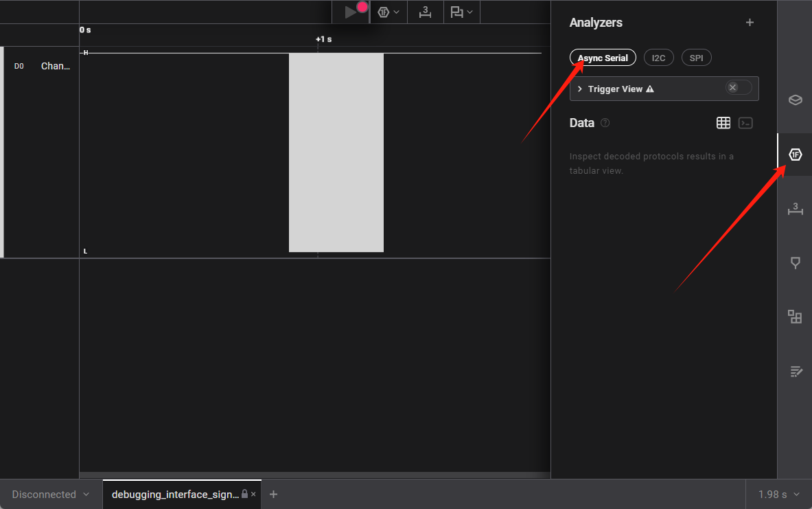Image resolution: width=812 pixels, height=509 pixels.
Task: Add a new session tab
Action: click(273, 495)
